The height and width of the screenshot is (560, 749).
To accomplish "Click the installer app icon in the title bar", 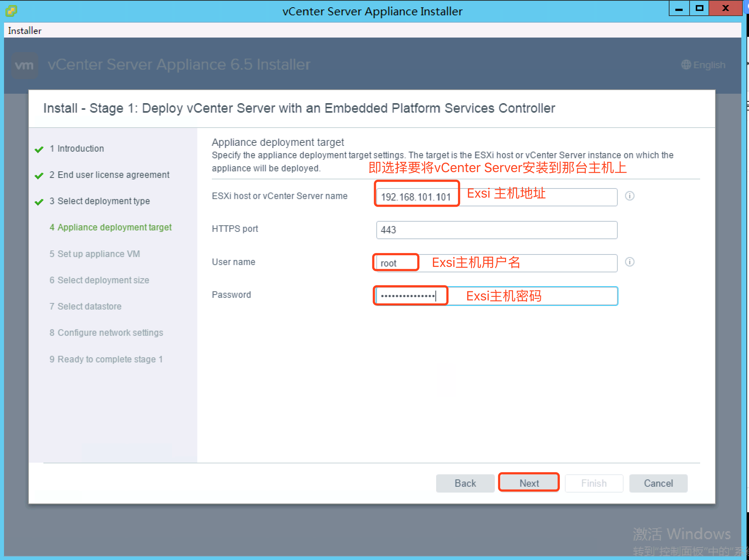I will pyautogui.click(x=11, y=11).
